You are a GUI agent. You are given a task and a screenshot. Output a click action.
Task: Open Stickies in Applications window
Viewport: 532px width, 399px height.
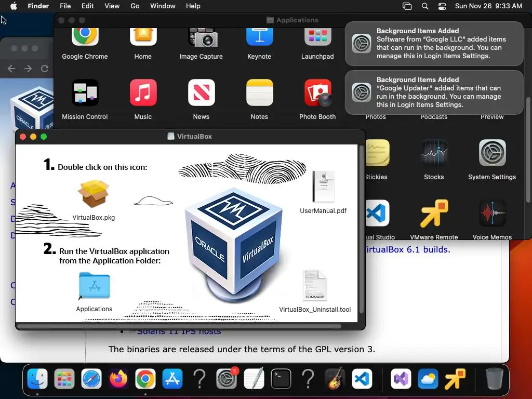coord(377,153)
